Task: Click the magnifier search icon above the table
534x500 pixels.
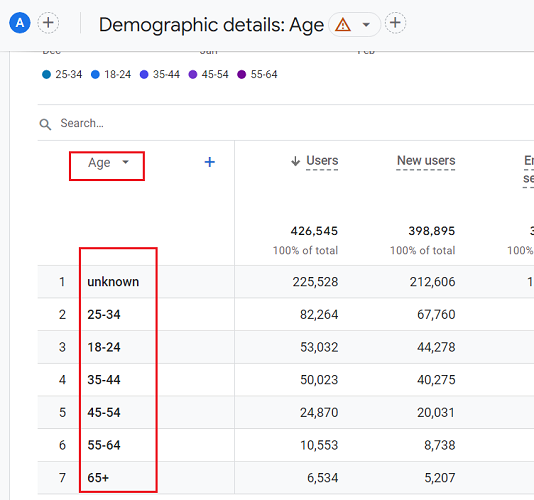Action: (45, 124)
